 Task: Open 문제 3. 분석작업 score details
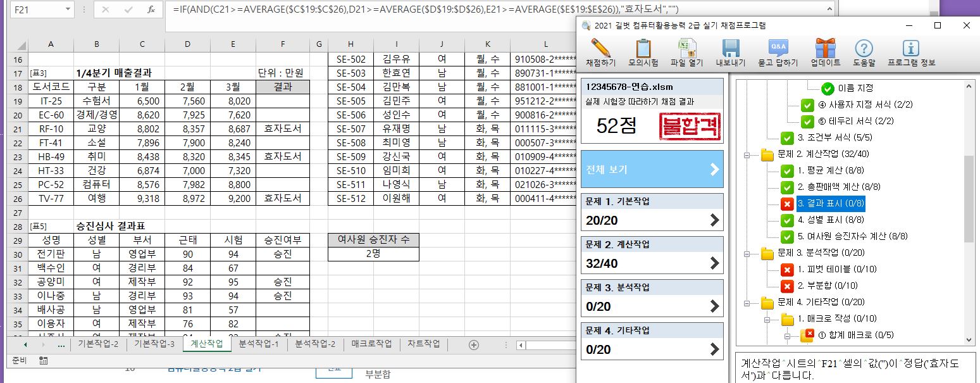[x=652, y=299]
